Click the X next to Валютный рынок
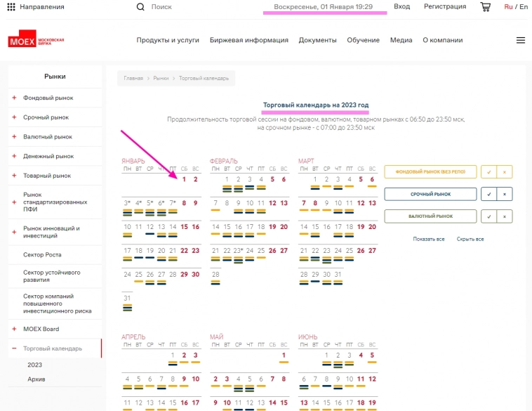The height and width of the screenshot is (411, 532). [504, 216]
